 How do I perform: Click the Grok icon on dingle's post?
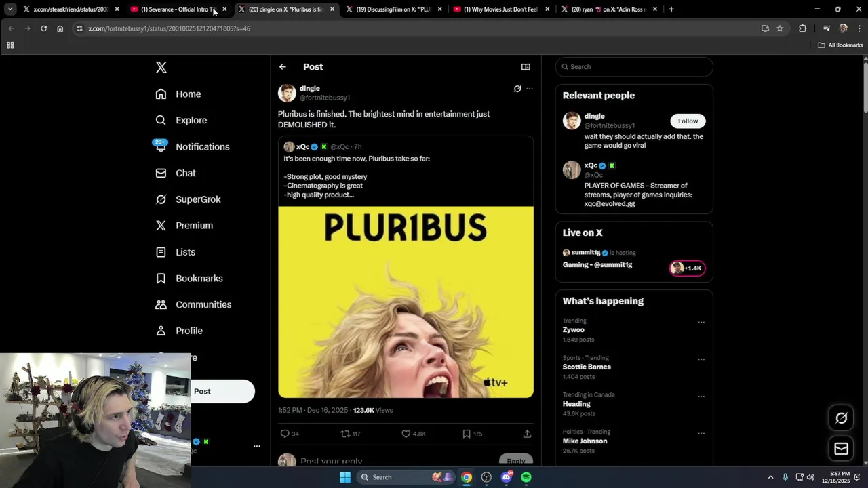click(x=517, y=89)
